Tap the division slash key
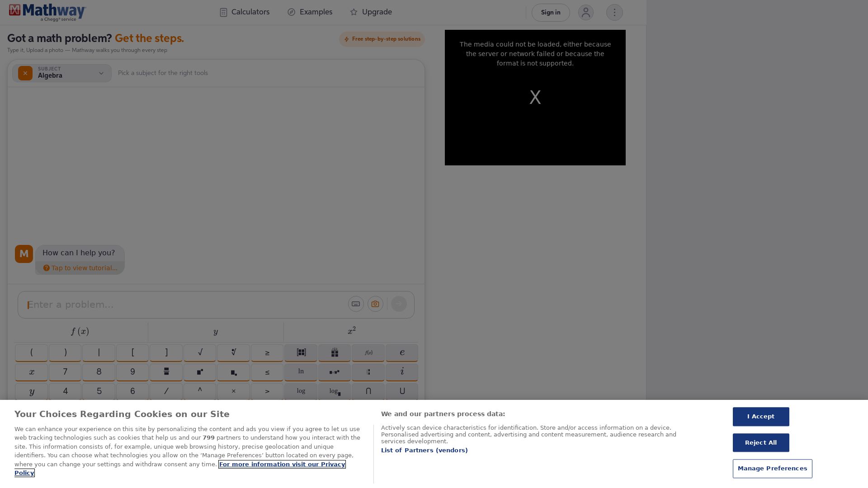 tap(166, 391)
